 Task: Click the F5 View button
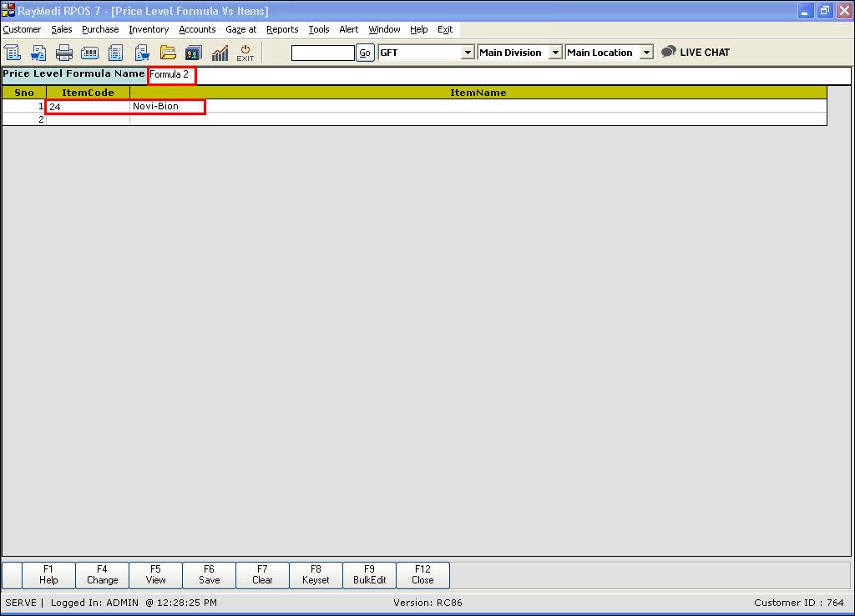155,575
